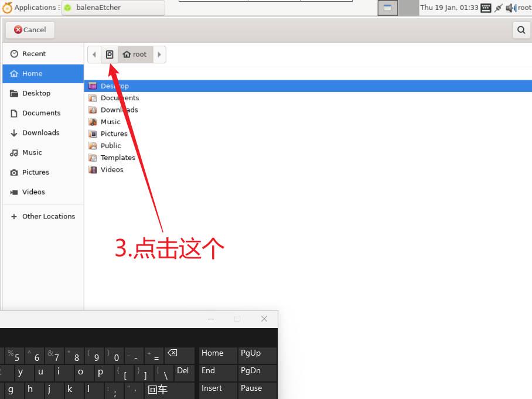This screenshot has height=399, width=532.
Task: Select the Templates folder in file list
Action: [x=308, y=158]
